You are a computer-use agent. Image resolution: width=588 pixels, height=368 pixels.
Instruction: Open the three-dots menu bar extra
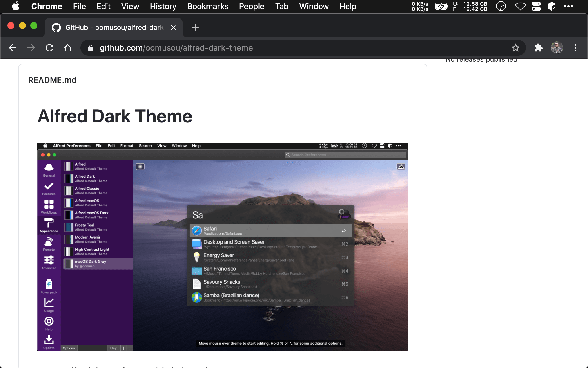pos(568,6)
